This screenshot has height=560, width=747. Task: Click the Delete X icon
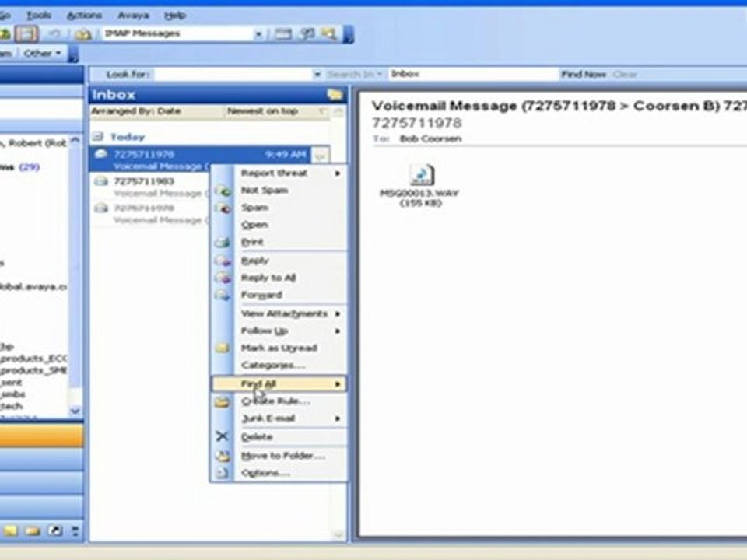(x=223, y=436)
